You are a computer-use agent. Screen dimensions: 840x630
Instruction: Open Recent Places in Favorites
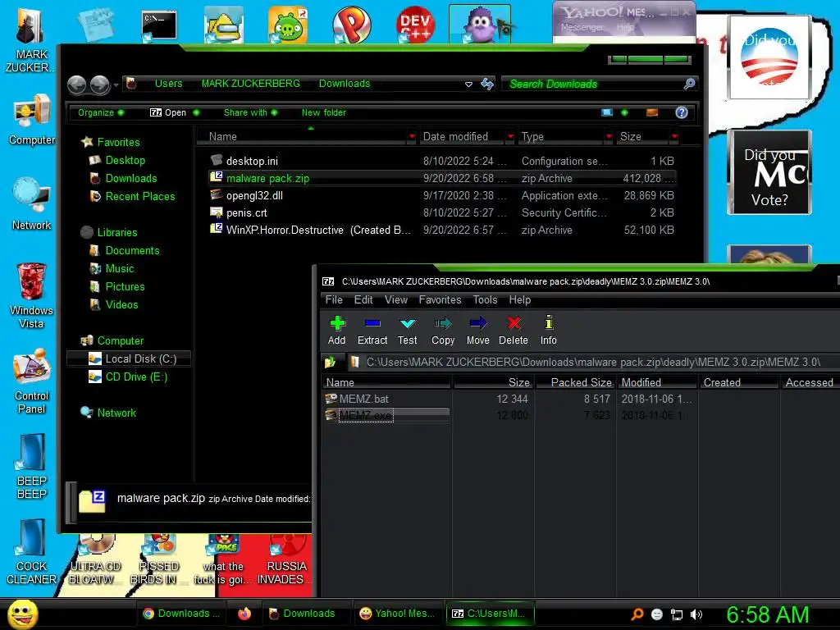coord(139,197)
